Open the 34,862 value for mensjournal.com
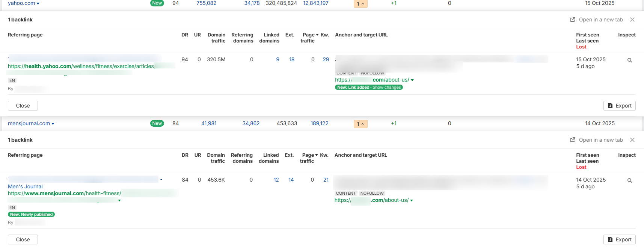The height and width of the screenshot is (250, 644). tap(251, 123)
